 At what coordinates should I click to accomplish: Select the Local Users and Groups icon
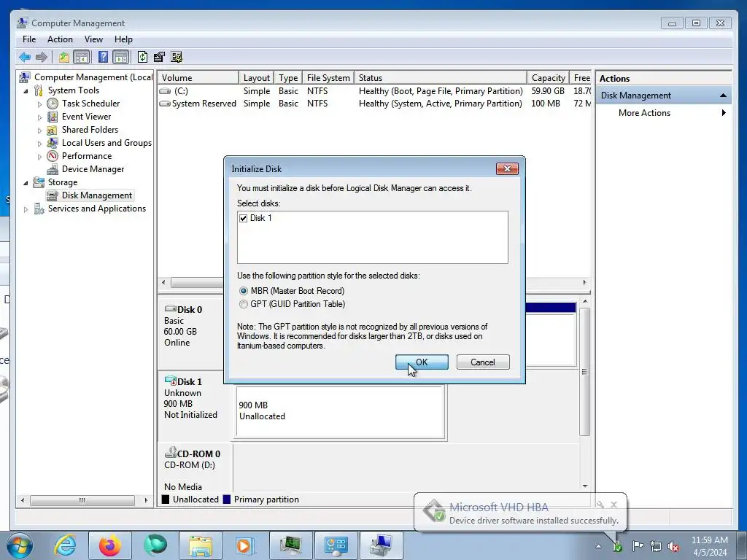click(x=53, y=143)
